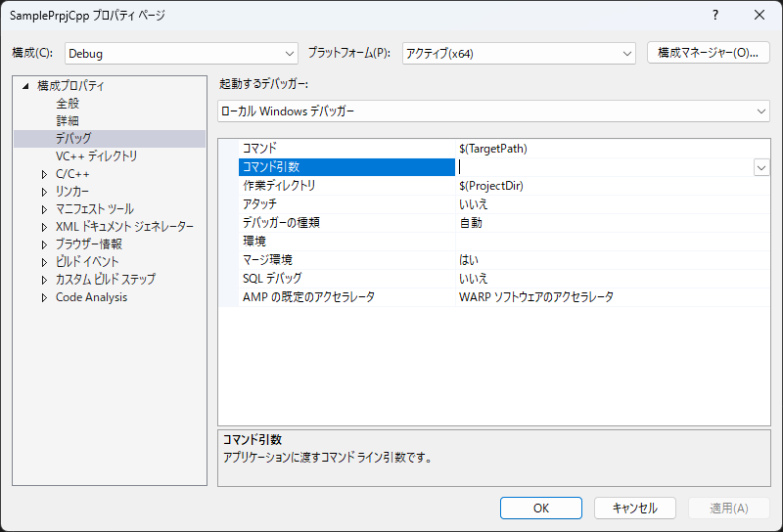This screenshot has height=532, width=783.
Task: Select Code Analysis tree item
Action: pyautogui.click(x=91, y=297)
